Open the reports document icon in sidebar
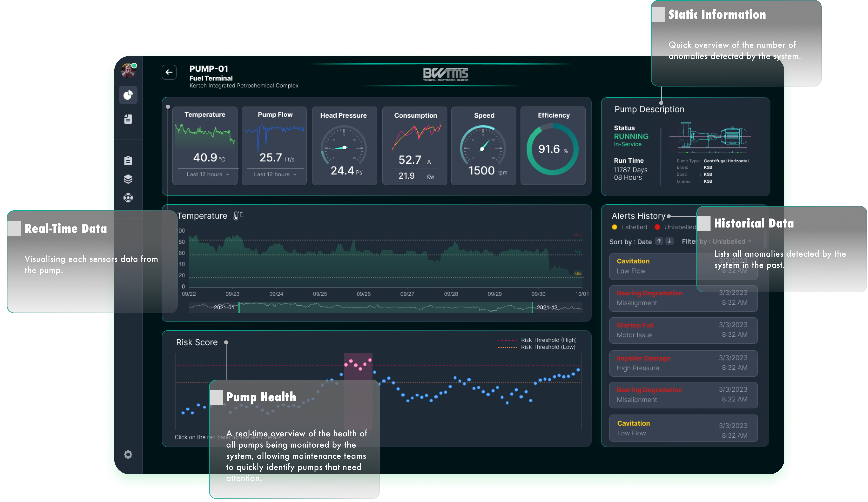The height and width of the screenshot is (502, 868). [128, 119]
